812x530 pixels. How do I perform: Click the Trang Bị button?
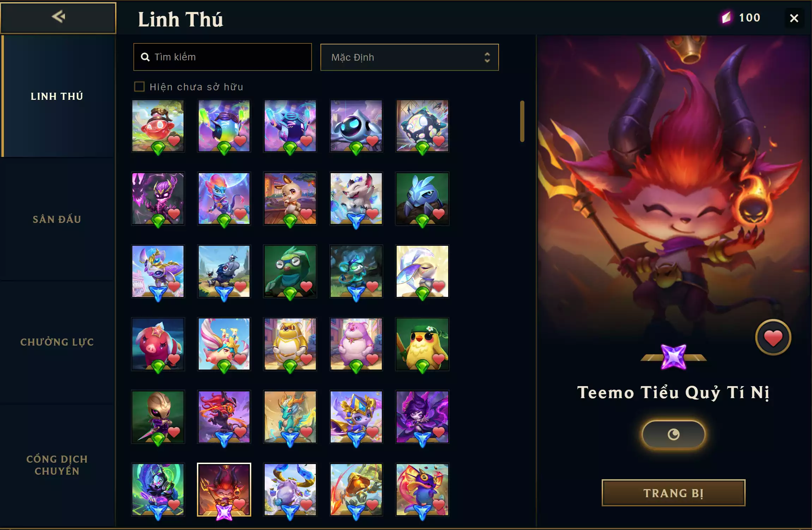pyautogui.click(x=673, y=493)
